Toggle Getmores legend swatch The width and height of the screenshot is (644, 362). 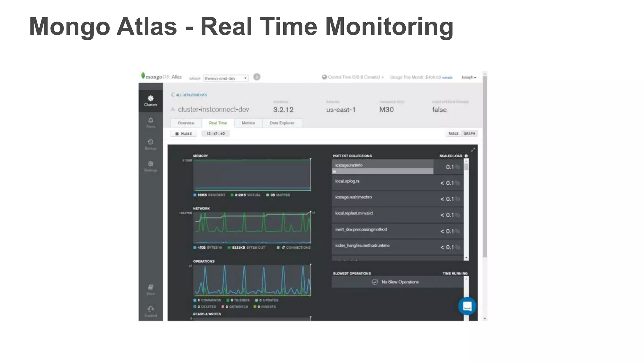pos(223,307)
